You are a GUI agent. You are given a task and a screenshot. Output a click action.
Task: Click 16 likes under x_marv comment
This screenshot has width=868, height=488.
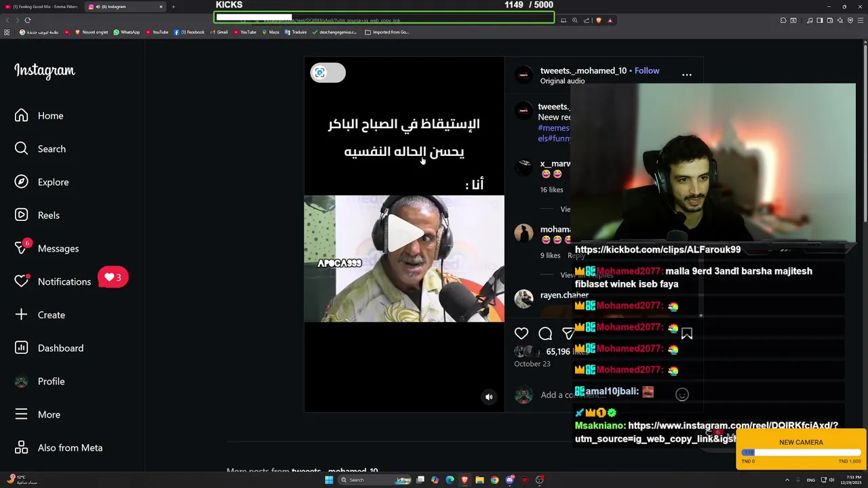551,190
